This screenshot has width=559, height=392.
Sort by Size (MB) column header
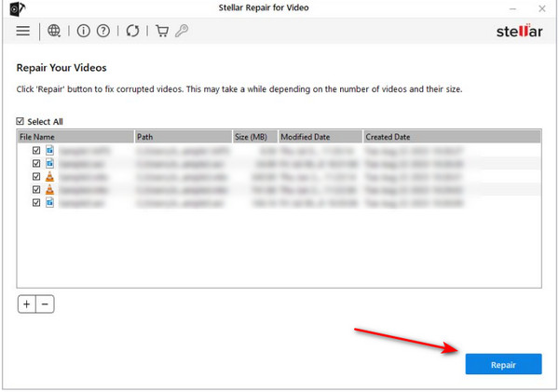[255, 137]
